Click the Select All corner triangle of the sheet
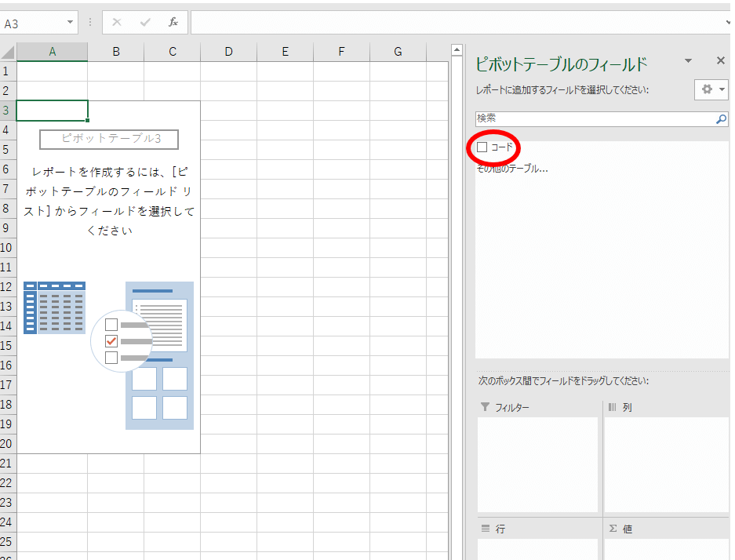 [x=8, y=53]
